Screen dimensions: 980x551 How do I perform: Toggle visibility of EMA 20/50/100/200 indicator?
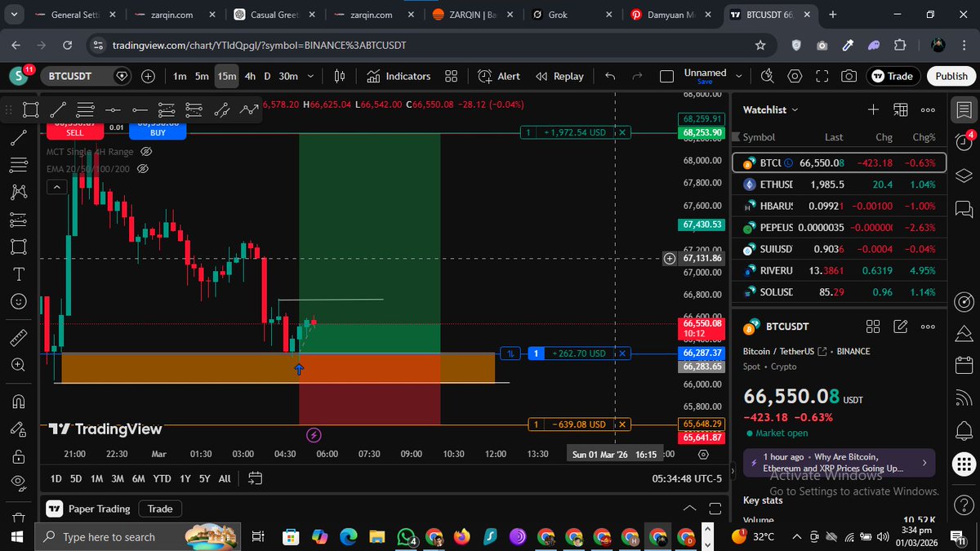[x=142, y=168]
